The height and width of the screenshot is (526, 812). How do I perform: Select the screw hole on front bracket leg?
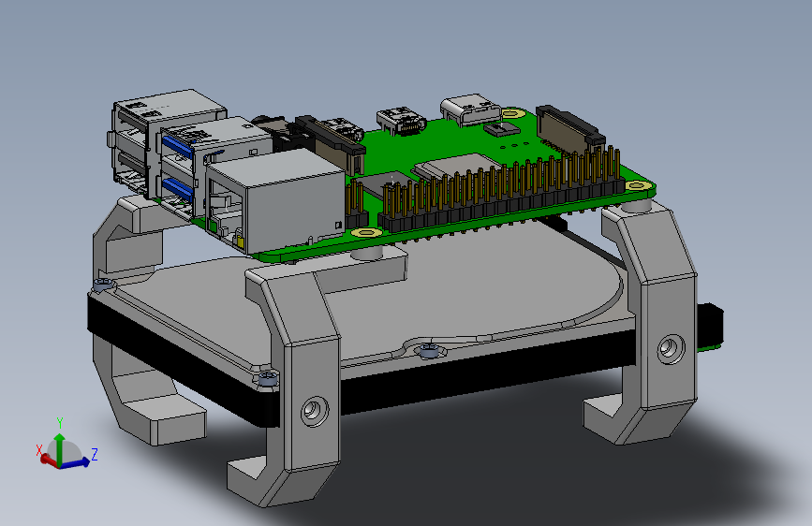tap(315, 410)
